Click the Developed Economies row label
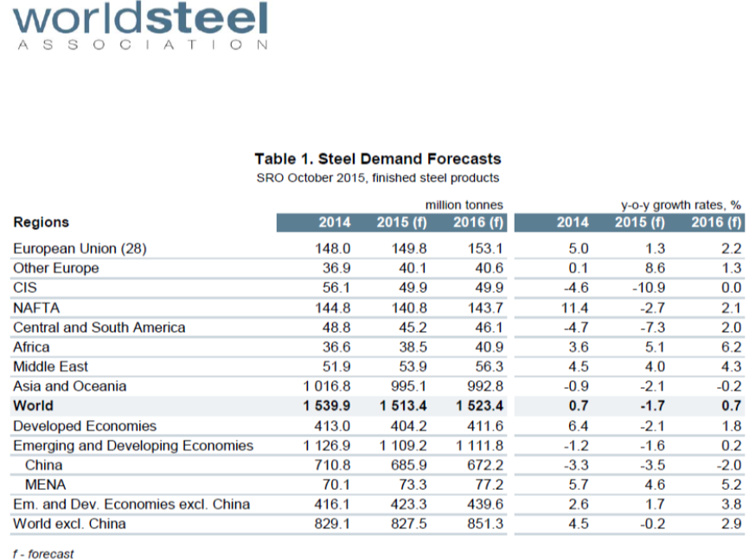This screenshot has width=749, height=560. 85,426
